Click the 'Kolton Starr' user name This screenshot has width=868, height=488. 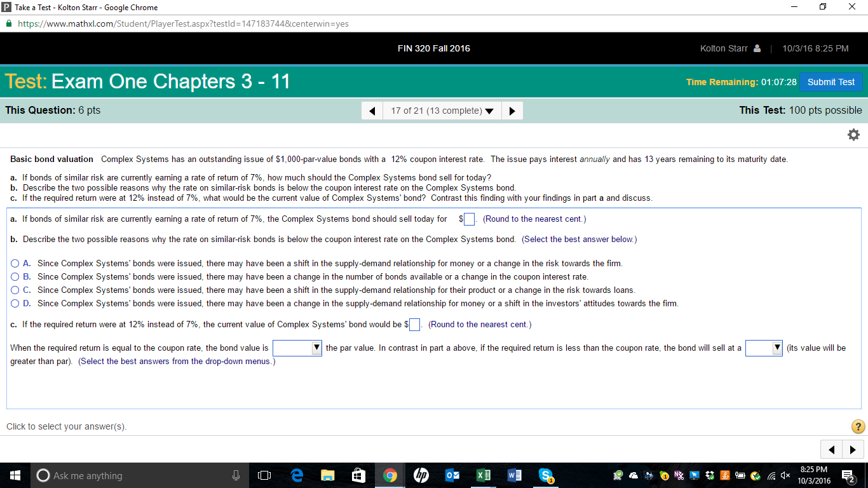click(x=724, y=48)
